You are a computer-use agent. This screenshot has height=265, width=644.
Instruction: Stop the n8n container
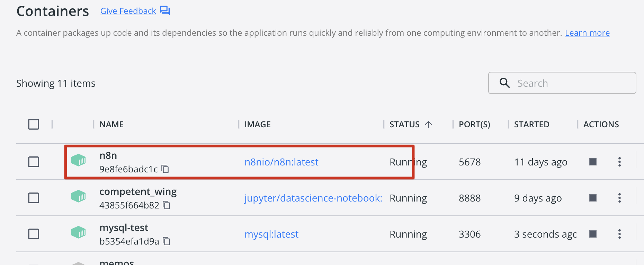pyautogui.click(x=593, y=162)
